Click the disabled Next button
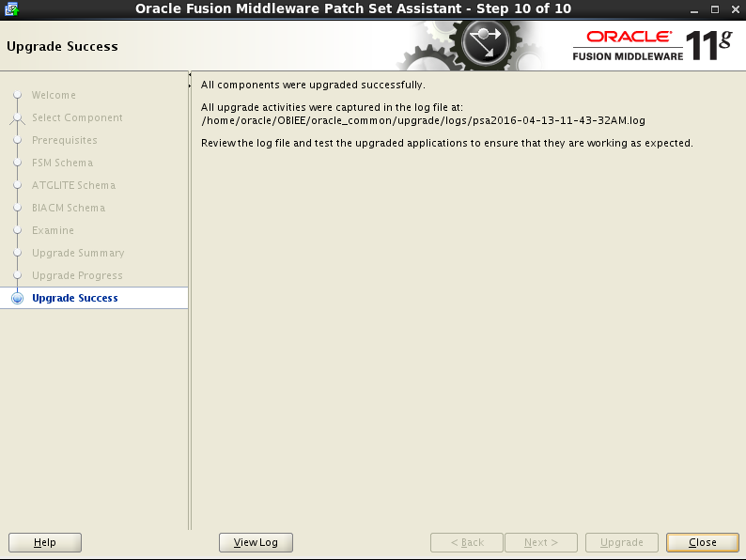Image resolution: width=746 pixels, height=560 pixels. tap(541, 542)
